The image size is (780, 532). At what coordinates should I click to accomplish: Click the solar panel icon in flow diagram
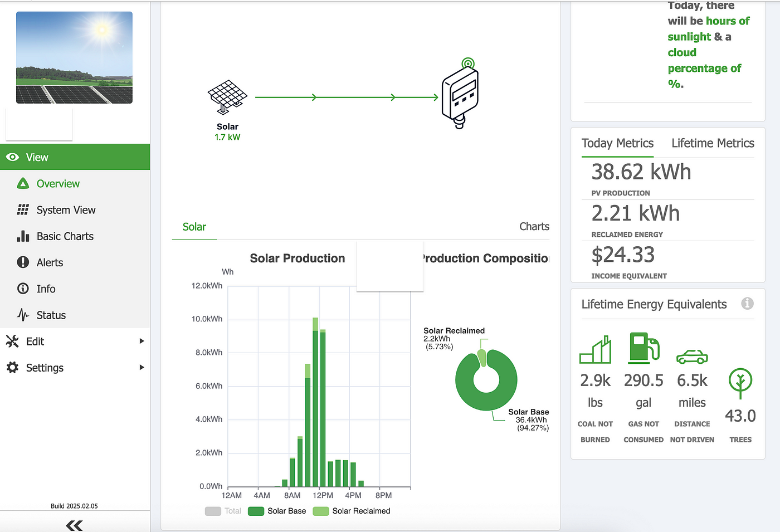(x=227, y=97)
